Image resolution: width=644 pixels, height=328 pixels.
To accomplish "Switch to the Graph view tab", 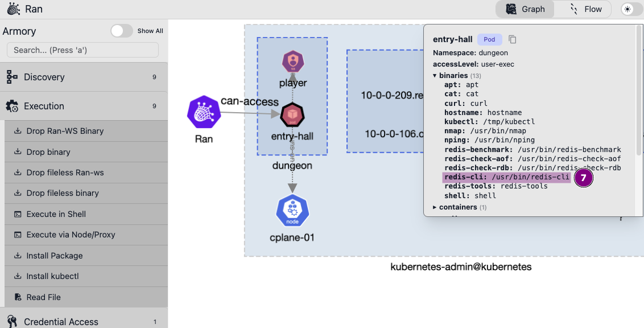I will [525, 9].
